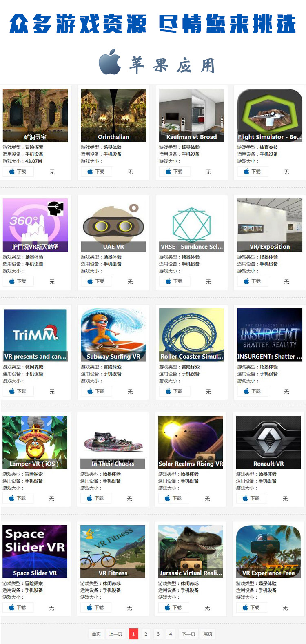This screenshot has height=644, width=306.
Task: Go to page 2
Action: 146,634
